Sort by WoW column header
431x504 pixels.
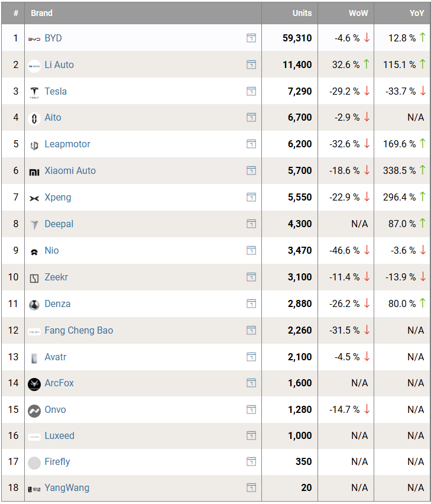pos(358,13)
